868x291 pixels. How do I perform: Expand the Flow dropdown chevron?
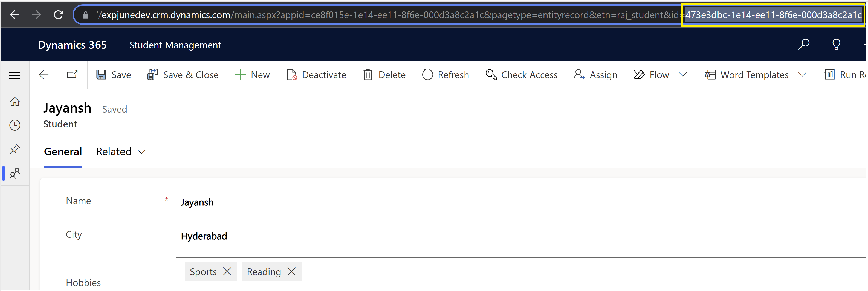coord(683,75)
